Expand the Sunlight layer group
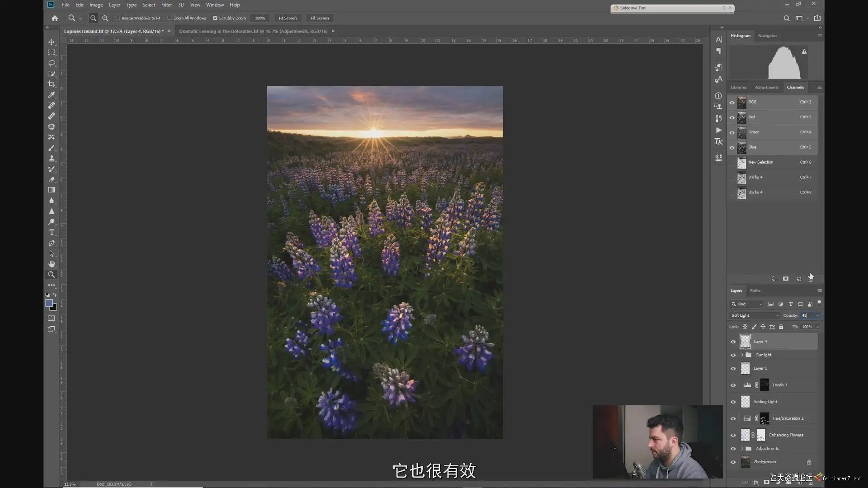 click(742, 355)
